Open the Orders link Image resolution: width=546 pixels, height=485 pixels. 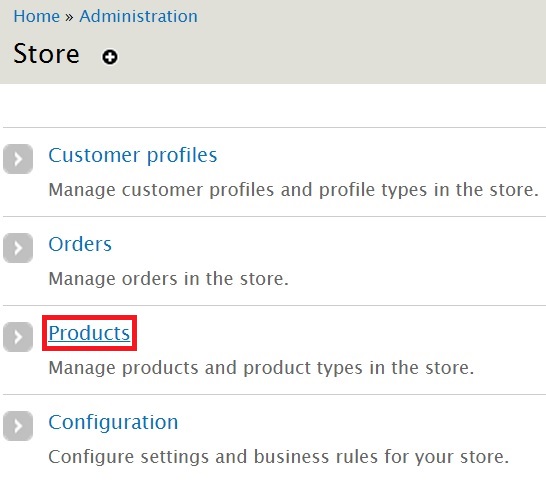click(x=80, y=244)
